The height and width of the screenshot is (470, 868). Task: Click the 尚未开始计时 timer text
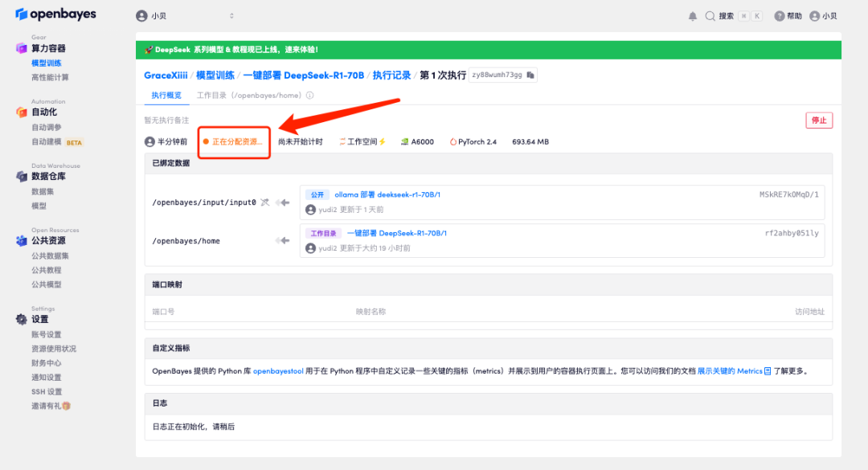click(x=300, y=141)
